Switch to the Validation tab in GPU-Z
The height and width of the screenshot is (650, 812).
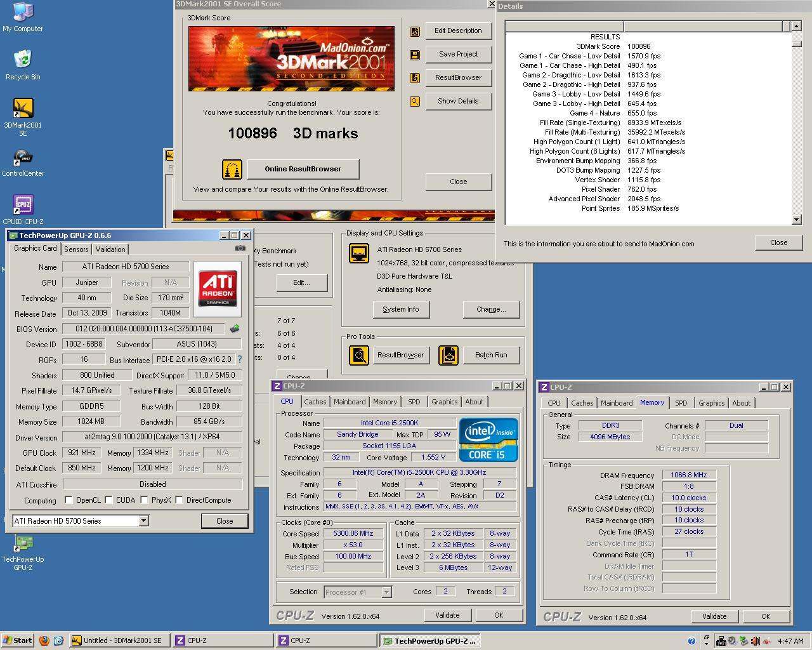(x=110, y=249)
